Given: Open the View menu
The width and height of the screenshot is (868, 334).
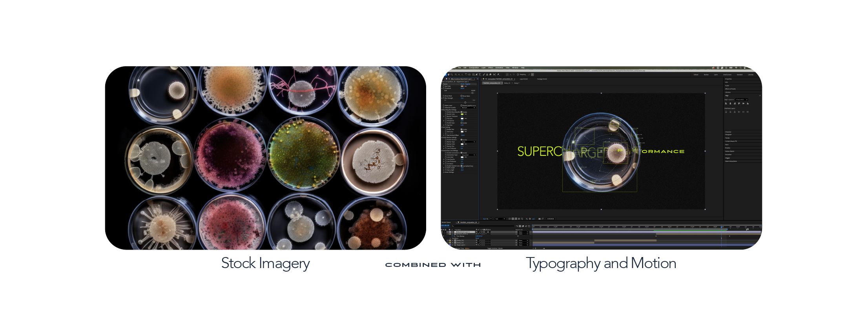Looking at the screenshot, I should (507, 68).
